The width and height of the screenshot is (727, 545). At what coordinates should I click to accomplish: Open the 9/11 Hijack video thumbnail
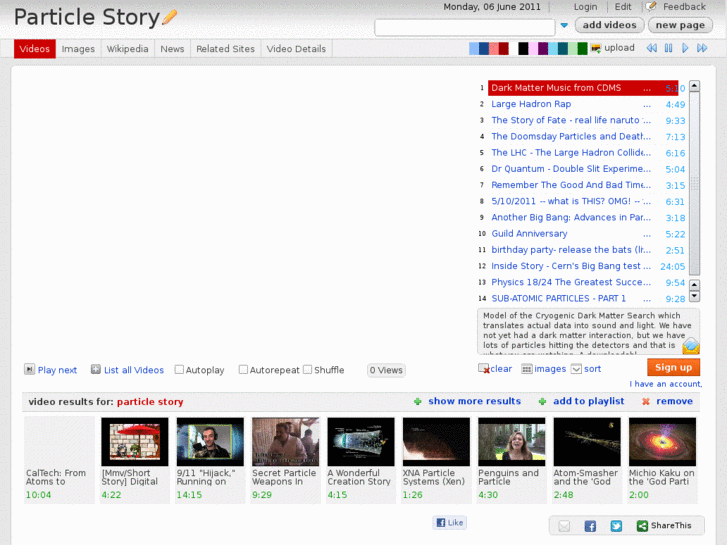tap(210, 442)
